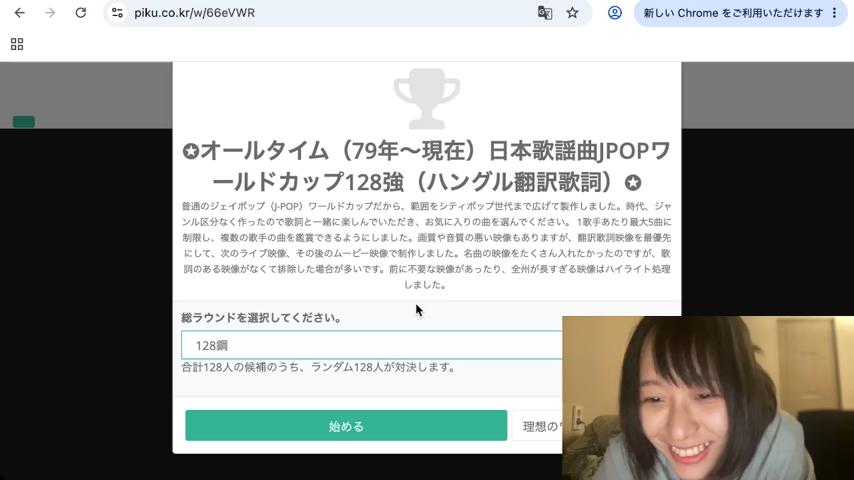854x480 pixels.
Task: Open the Chrome profile avatar icon
Action: (x=615, y=13)
